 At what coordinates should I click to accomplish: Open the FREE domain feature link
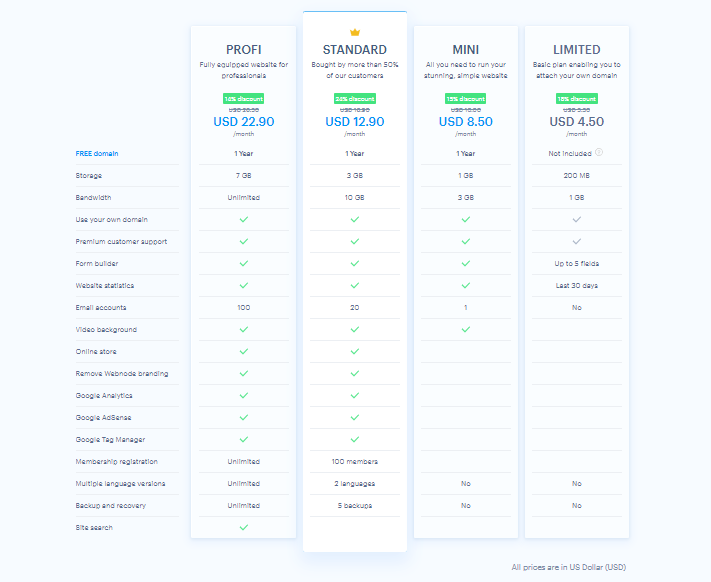point(97,154)
